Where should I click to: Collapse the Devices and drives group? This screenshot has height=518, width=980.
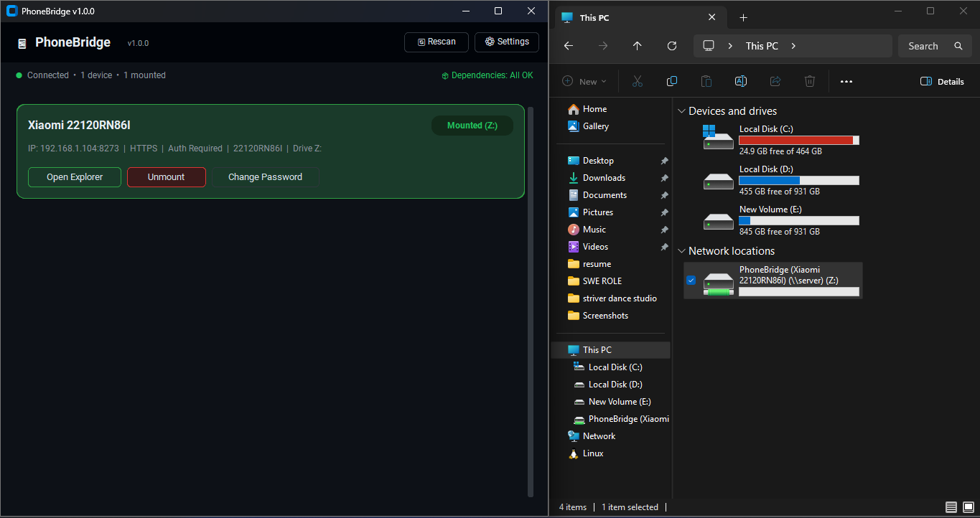(681, 111)
